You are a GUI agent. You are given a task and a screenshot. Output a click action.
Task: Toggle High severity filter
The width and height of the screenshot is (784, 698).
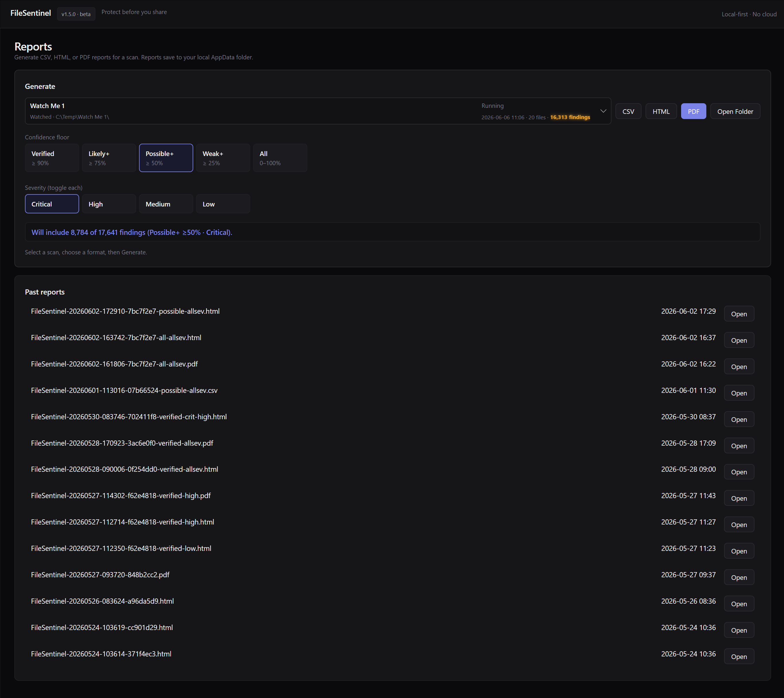[x=109, y=204]
